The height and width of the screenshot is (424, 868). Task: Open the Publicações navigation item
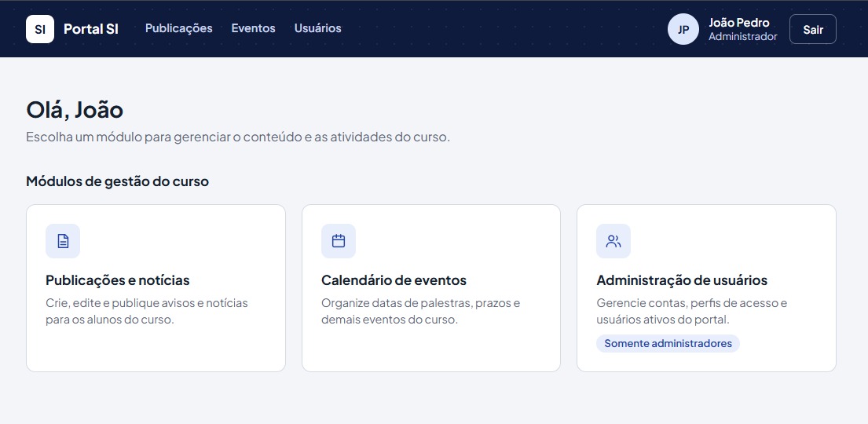click(x=179, y=28)
